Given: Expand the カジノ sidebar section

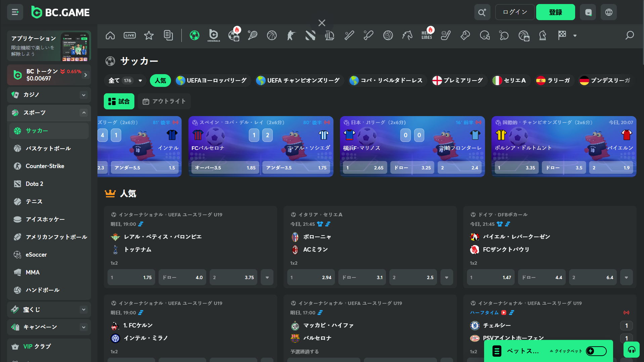Looking at the screenshot, I should point(84,95).
